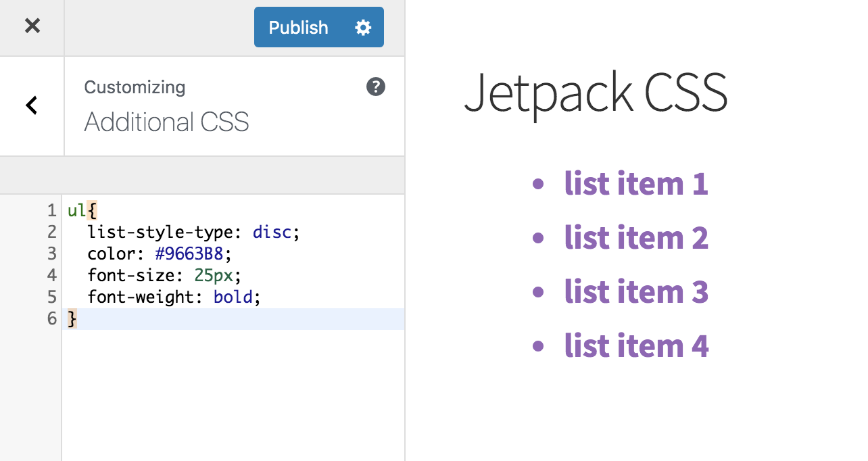Click the 'bold' value in code
The height and width of the screenshot is (461, 868).
point(233,297)
